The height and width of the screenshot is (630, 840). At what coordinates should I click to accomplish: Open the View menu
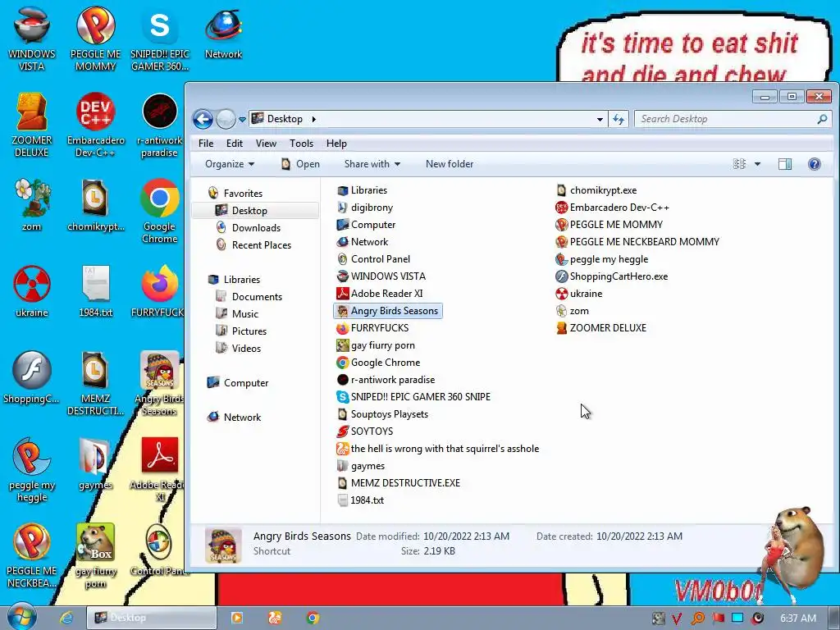(x=266, y=144)
